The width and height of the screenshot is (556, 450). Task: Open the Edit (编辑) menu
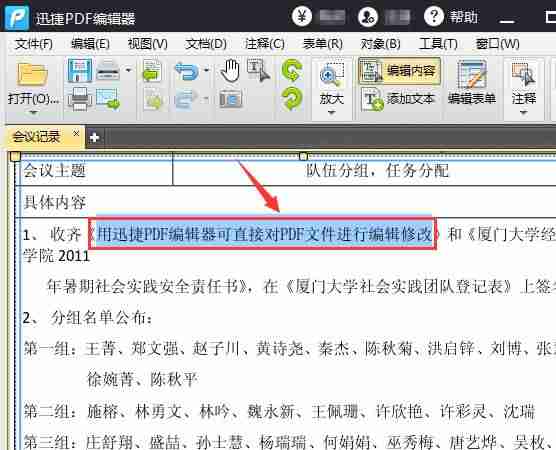pos(90,44)
